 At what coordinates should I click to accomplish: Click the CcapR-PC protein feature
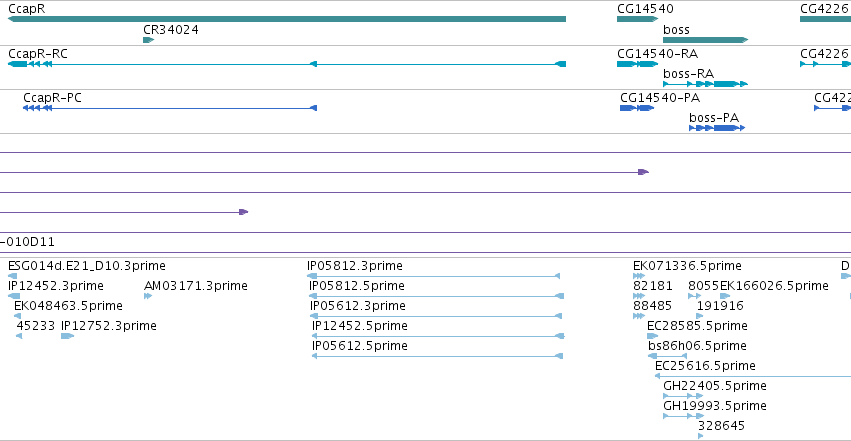point(170,108)
